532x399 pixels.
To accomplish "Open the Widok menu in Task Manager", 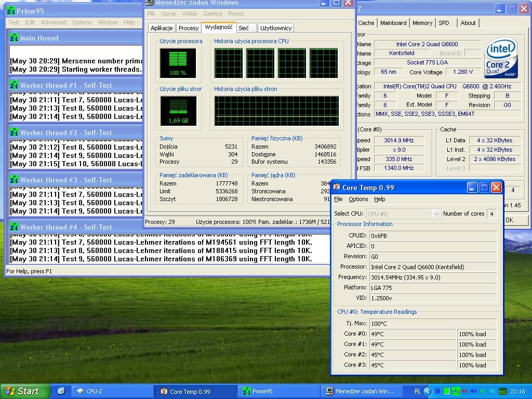I will pos(189,14).
